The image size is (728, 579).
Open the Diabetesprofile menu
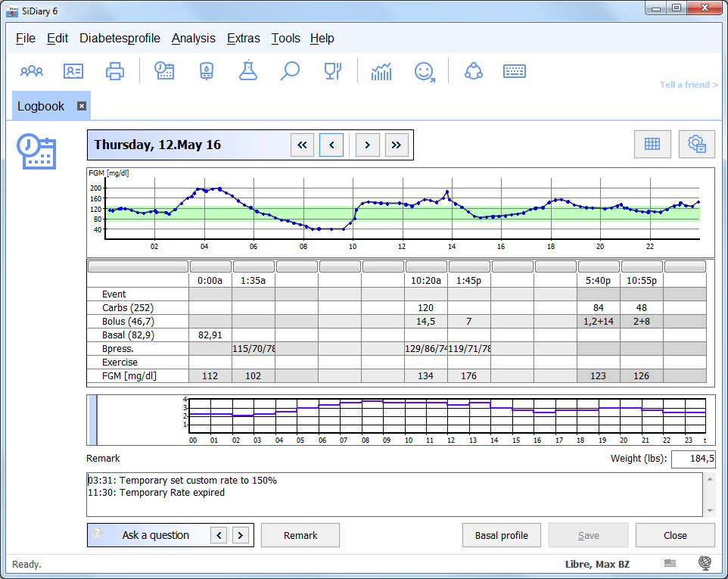click(x=120, y=39)
